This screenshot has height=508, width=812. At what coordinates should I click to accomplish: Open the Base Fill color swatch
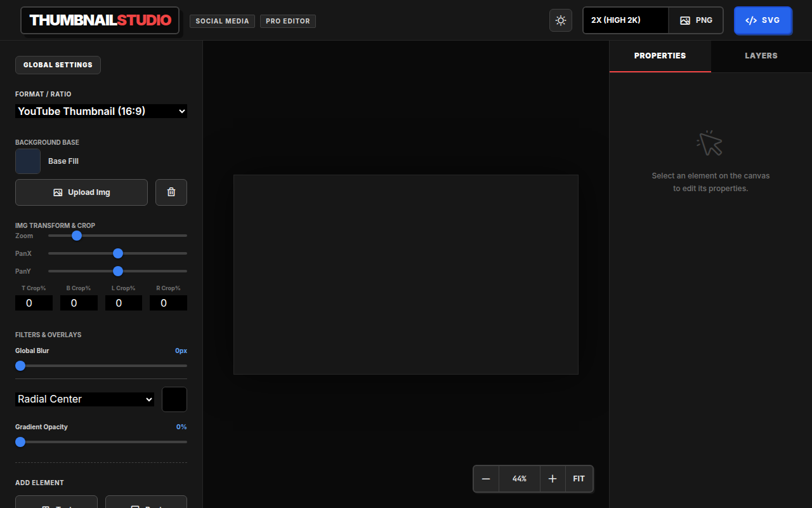[x=28, y=161]
